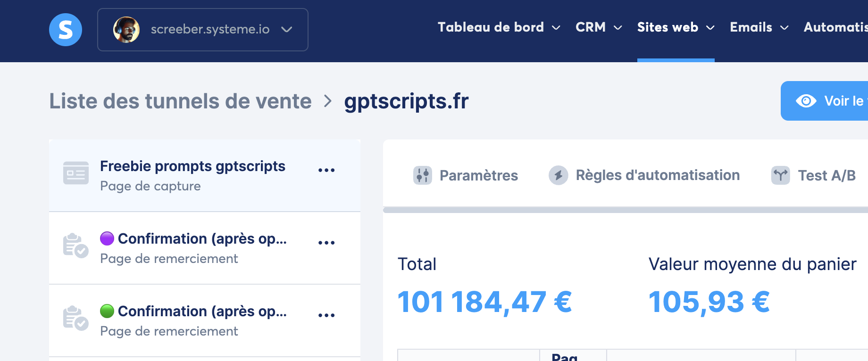
Task: Click the user avatar photo
Action: [126, 30]
